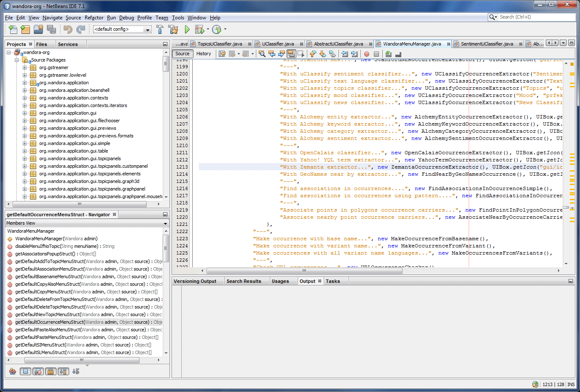Select the Find Selection magnifier icon
Screen dimensions: 580x392
262,54
